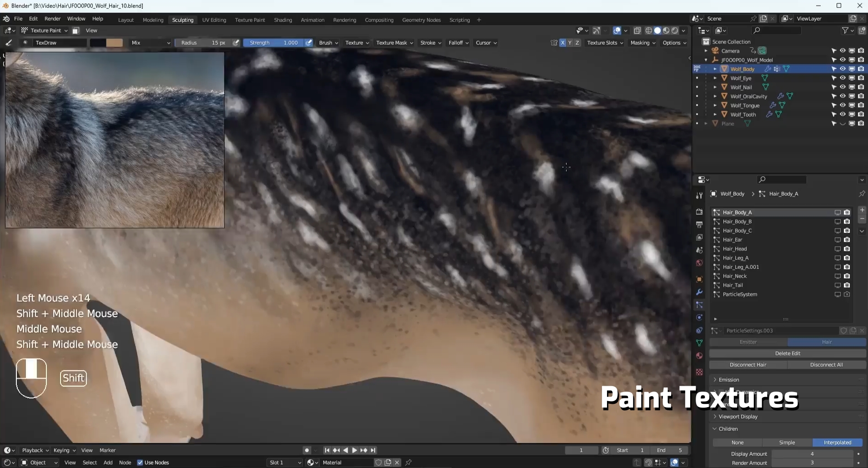Open the Particle properties tab icon
The image size is (868, 468).
[x=699, y=305]
